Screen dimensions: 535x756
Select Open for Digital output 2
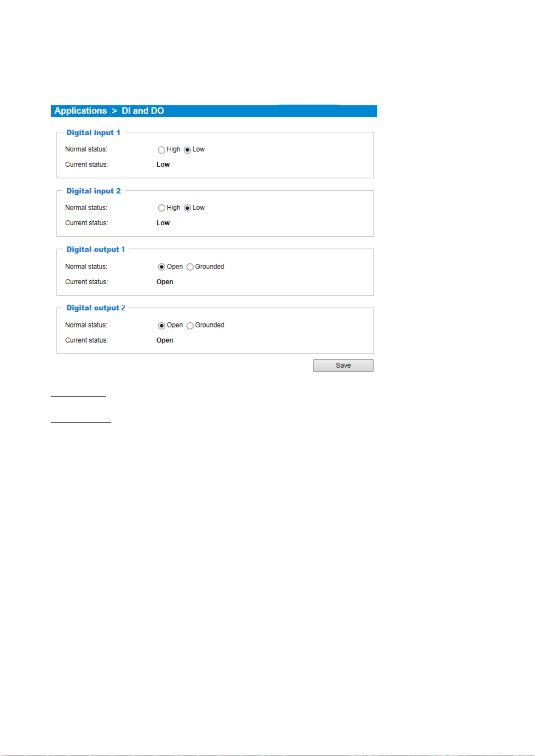pos(162,325)
